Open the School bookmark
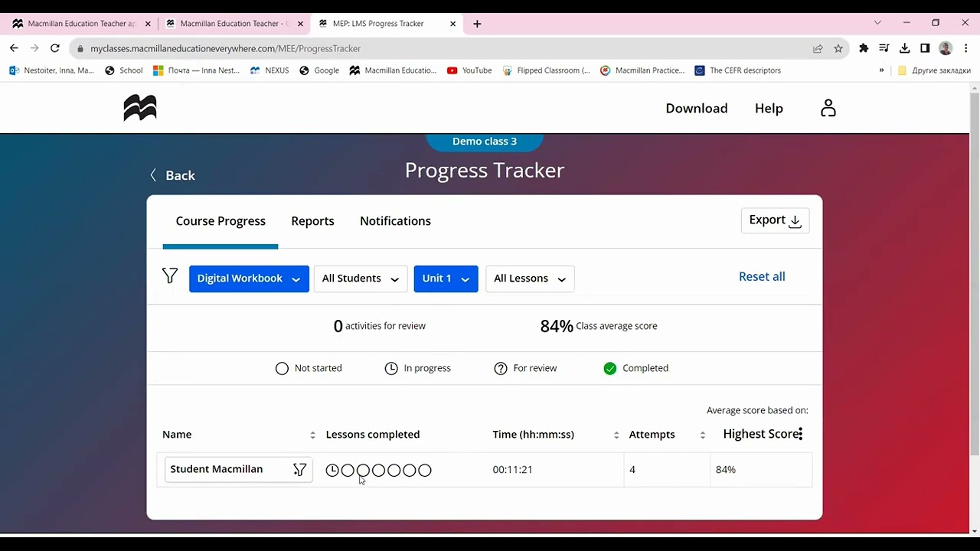 point(124,70)
